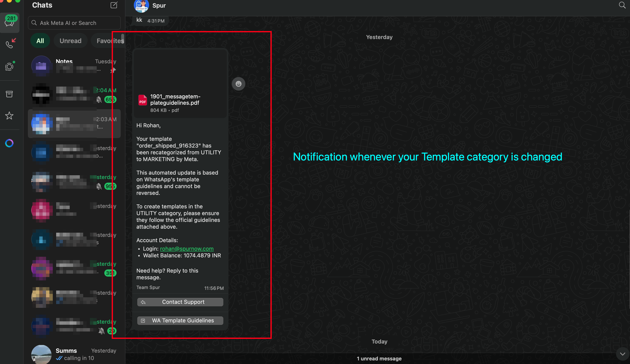Screen dimensions: 630x364
Task: Click the Contact Support button
Action: pyautogui.click(x=180, y=302)
